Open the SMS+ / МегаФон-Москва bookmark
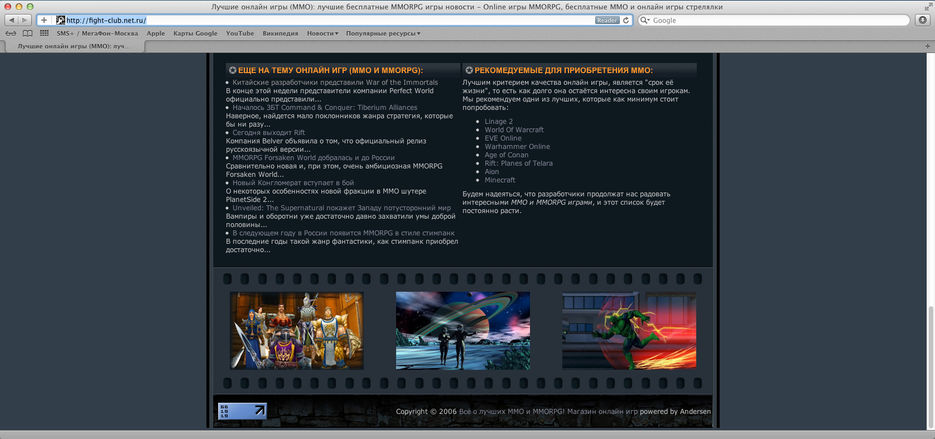935x439 pixels. click(97, 33)
